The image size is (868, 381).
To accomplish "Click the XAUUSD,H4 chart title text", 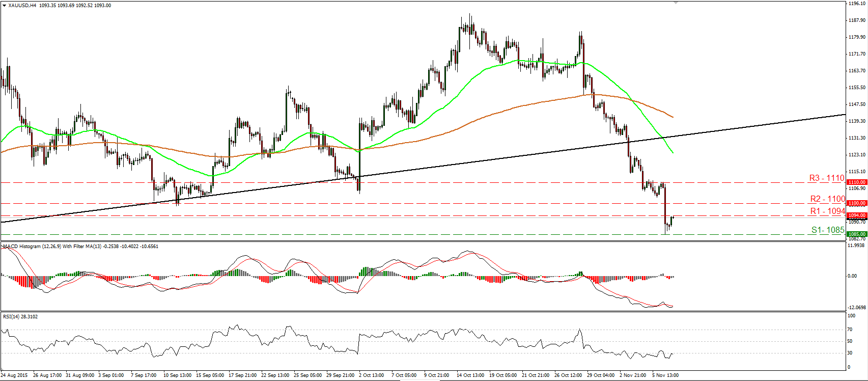I will pos(23,6).
